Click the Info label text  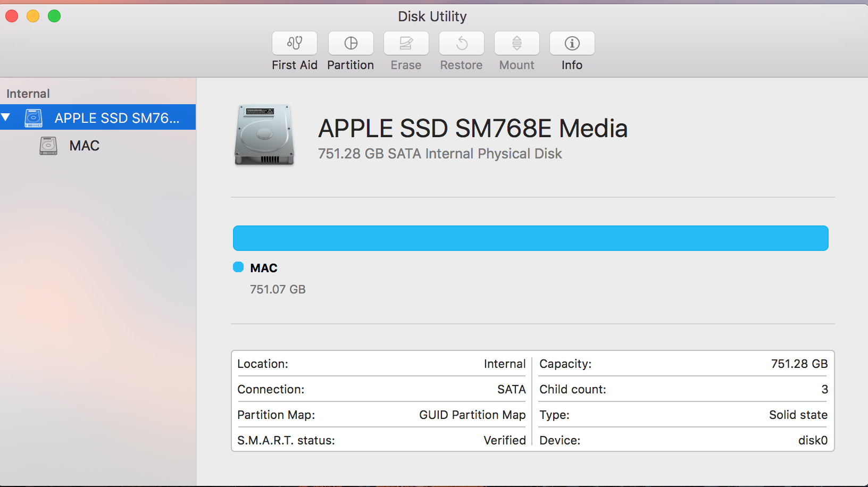(572, 65)
